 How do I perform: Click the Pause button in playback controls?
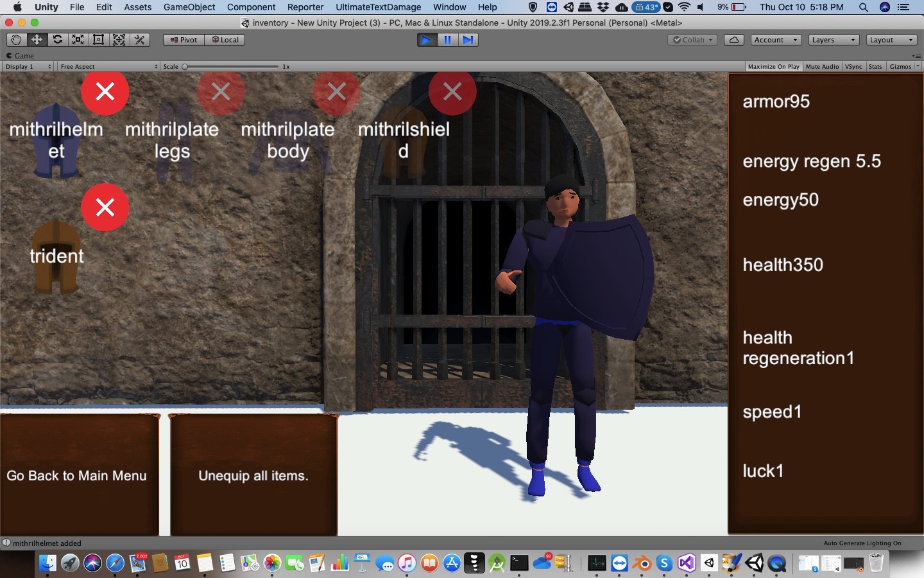[447, 40]
